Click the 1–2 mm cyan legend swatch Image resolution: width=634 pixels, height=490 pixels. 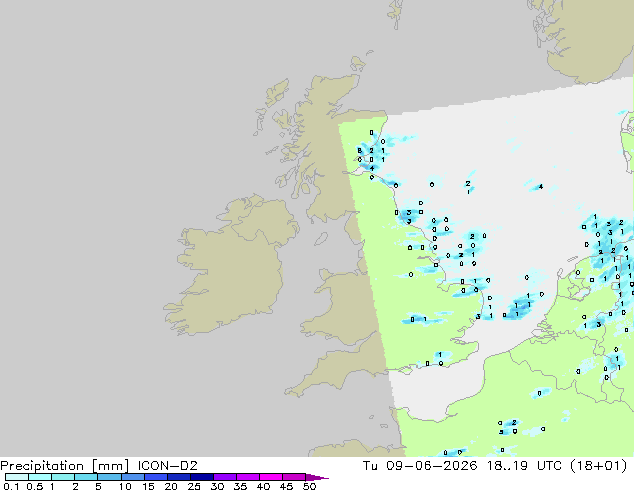pos(63,477)
